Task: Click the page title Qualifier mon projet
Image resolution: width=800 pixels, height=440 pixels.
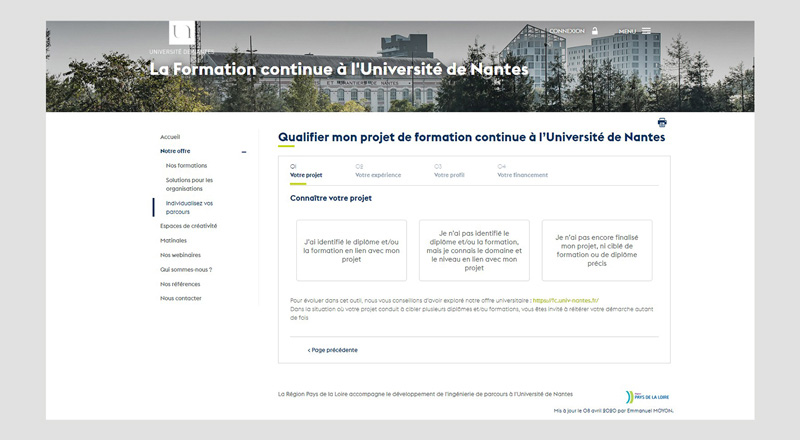Action: [471, 137]
